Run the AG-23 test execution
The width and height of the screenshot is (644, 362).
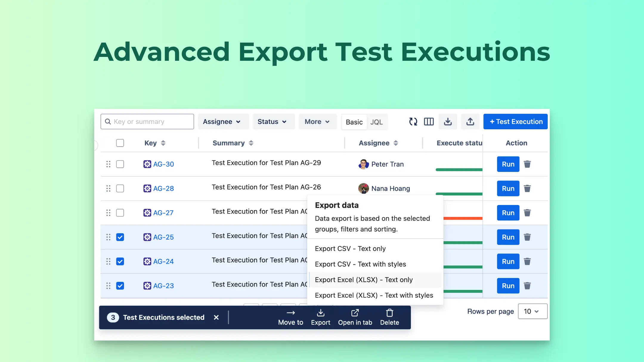pyautogui.click(x=508, y=286)
